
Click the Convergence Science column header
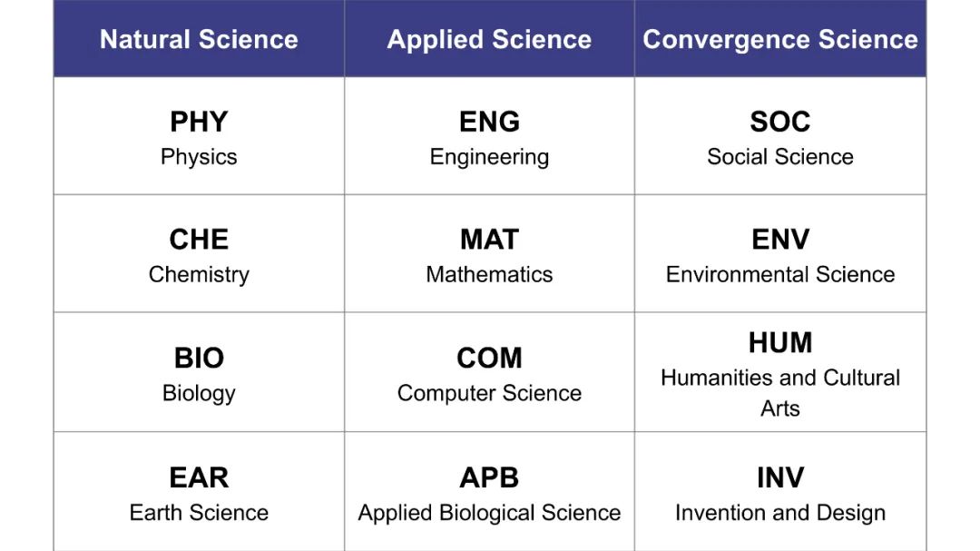(780, 39)
